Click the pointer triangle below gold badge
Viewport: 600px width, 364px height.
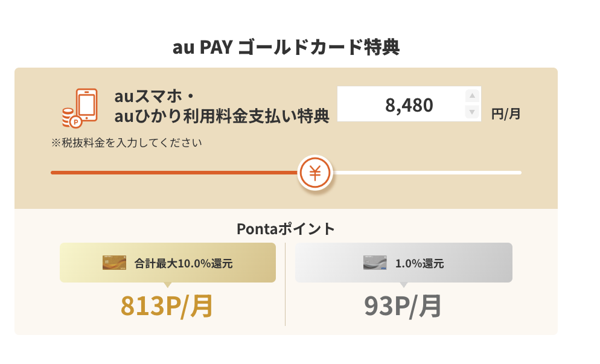tap(168, 286)
